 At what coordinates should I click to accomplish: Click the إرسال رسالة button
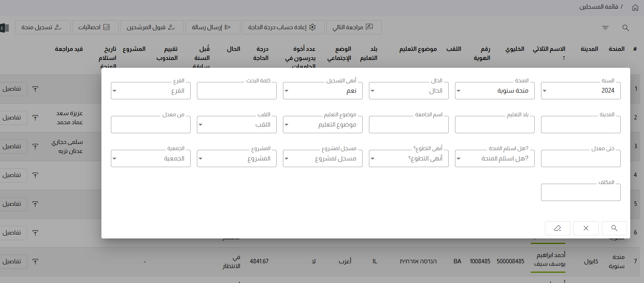(212, 27)
